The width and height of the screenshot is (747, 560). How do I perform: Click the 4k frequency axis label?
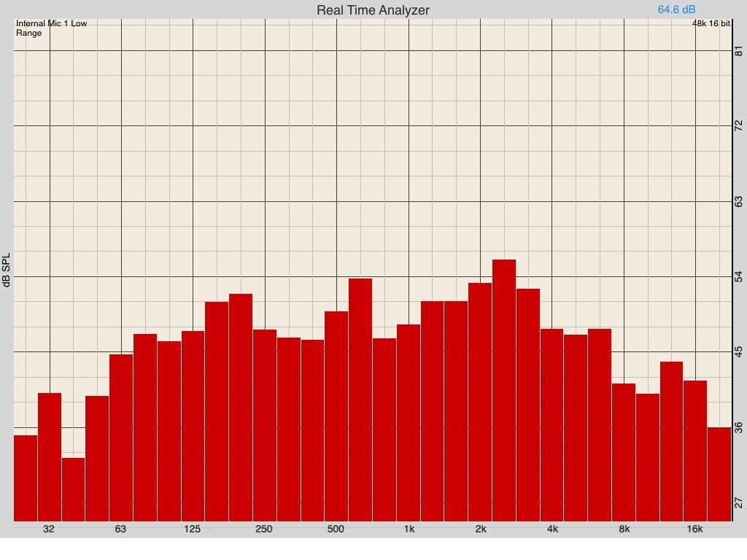point(552,529)
